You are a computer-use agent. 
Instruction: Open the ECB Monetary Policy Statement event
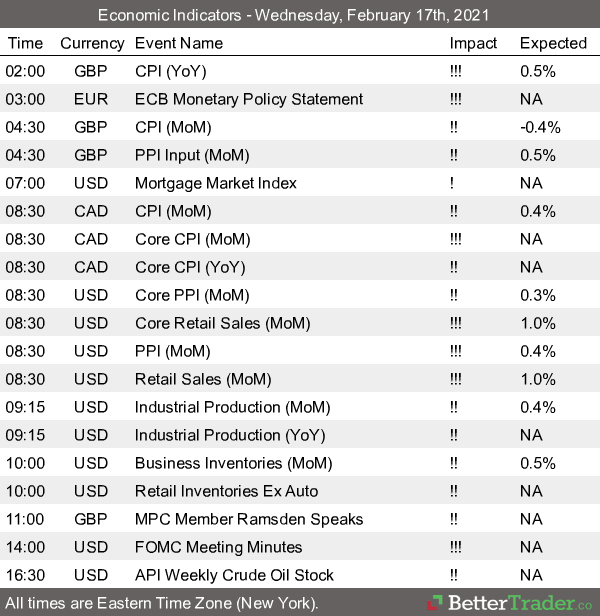(249, 99)
